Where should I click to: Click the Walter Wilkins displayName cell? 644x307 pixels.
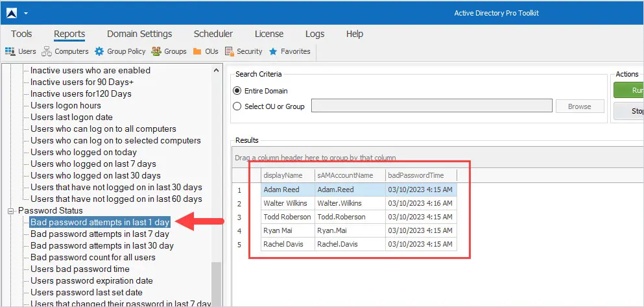pos(288,203)
